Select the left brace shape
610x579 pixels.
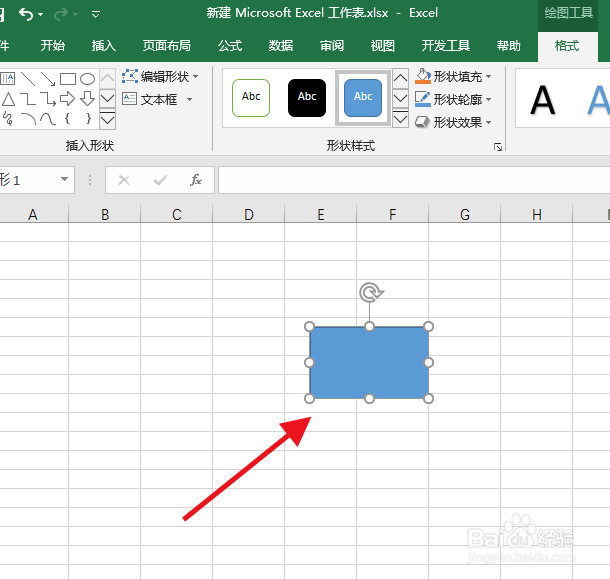[67, 118]
